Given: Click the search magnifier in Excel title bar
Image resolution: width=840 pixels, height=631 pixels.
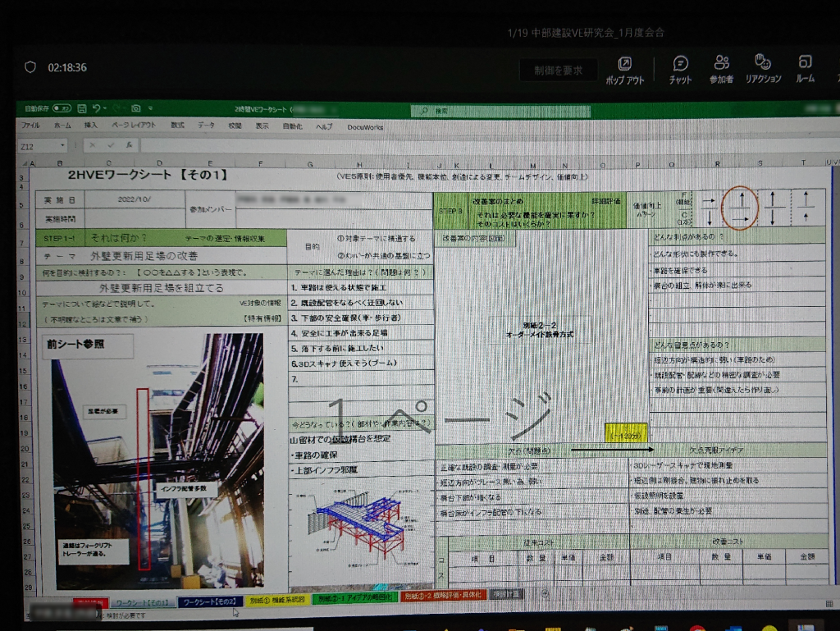Looking at the screenshot, I should point(424,111).
